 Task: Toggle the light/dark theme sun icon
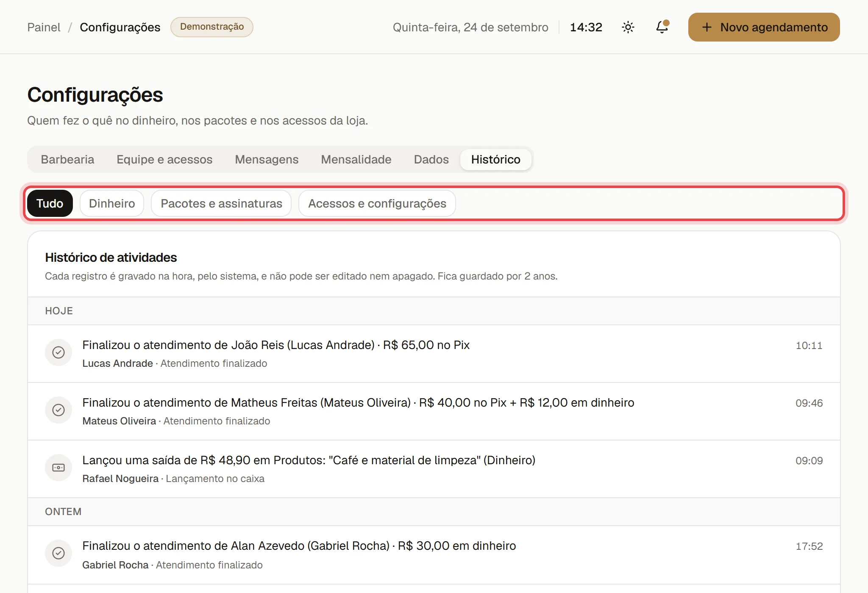628,27
